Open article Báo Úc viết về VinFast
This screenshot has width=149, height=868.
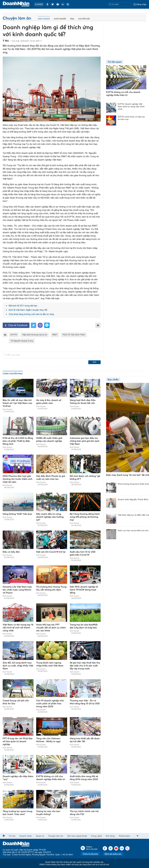[18, 403]
